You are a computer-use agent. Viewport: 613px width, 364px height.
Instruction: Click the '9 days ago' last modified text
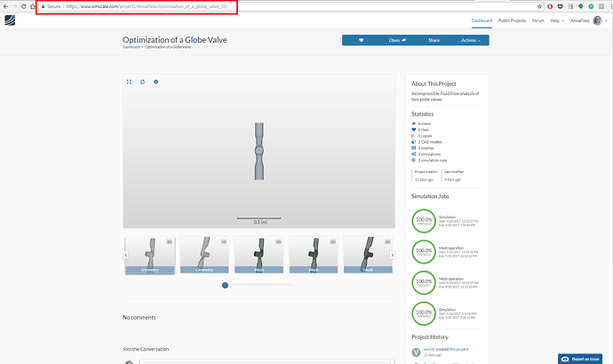pyautogui.click(x=452, y=179)
